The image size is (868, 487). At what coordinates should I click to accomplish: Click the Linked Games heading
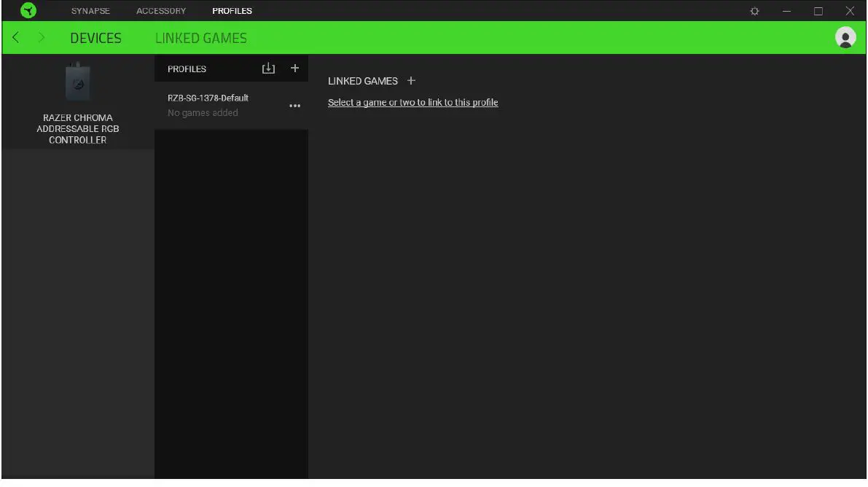363,81
